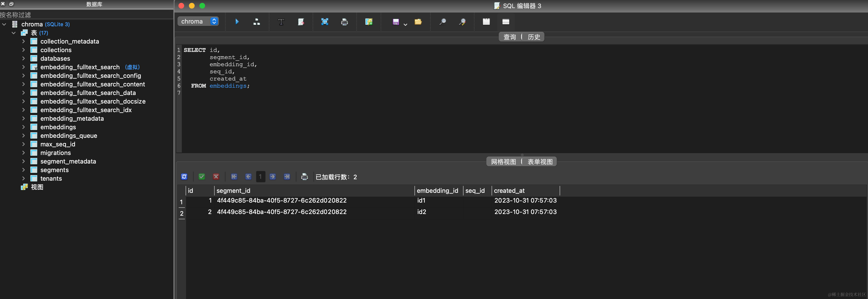Click the save SQL floppy disk icon
The height and width of the screenshot is (299, 868).
tap(396, 22)
